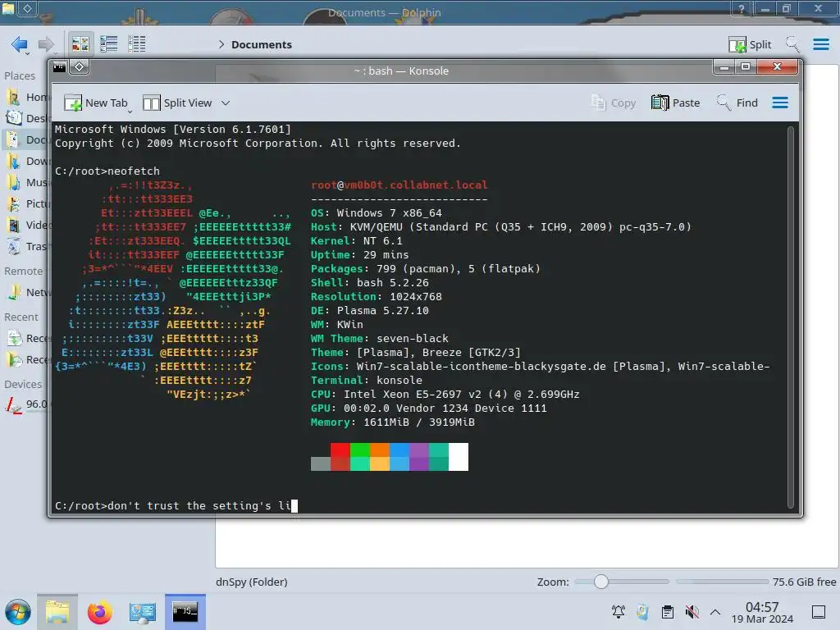Open clipboard tray icon

[x=668, y=612]
